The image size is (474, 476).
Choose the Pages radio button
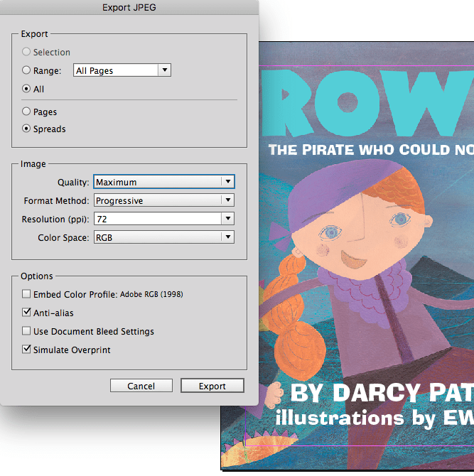pos(26,112)
